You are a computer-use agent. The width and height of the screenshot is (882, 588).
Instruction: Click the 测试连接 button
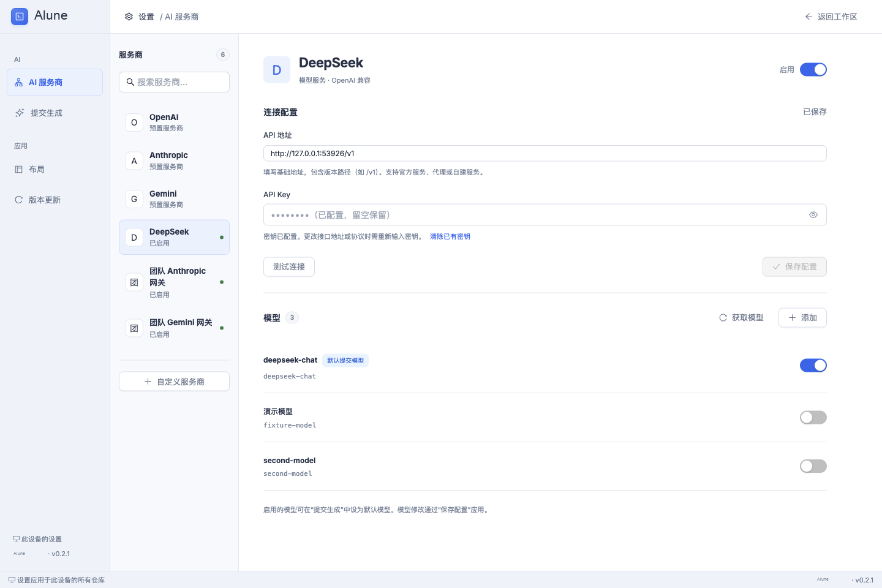tap(289, 267)
